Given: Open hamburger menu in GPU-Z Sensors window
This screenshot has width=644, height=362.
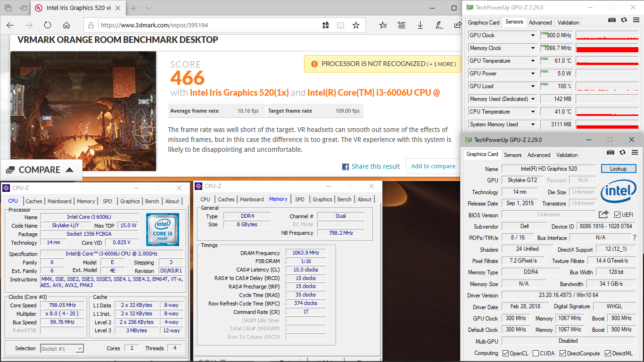Looking at the screenshot, I should [x=636, y=20].
